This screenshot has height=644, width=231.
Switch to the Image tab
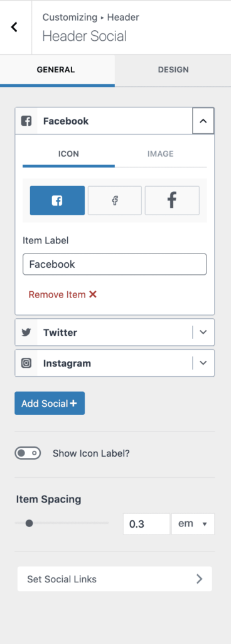161,154
